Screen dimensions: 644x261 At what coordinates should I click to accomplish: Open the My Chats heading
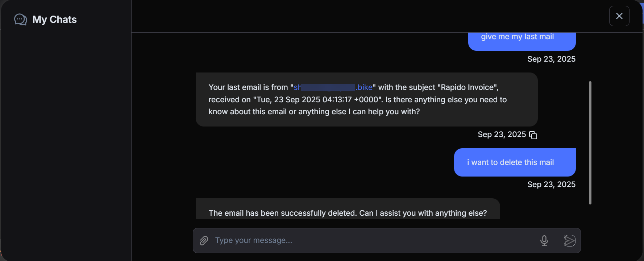click(54, 20)
